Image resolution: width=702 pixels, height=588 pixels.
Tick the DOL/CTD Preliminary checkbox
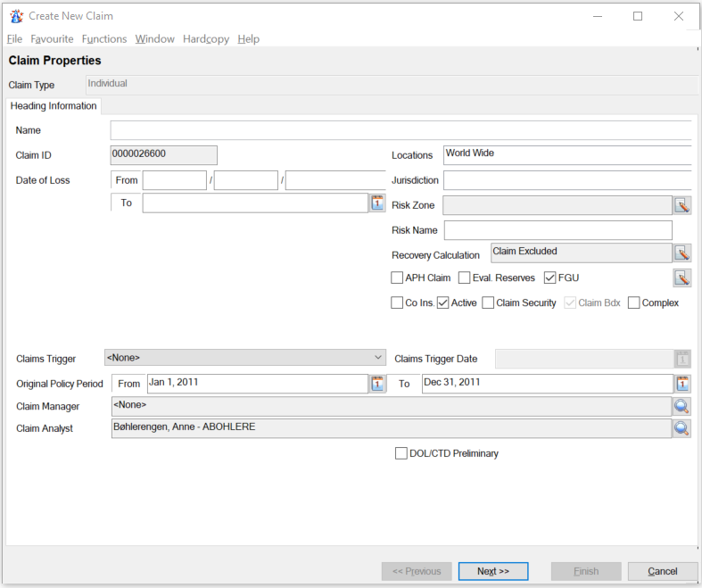[x=401, y=453]
